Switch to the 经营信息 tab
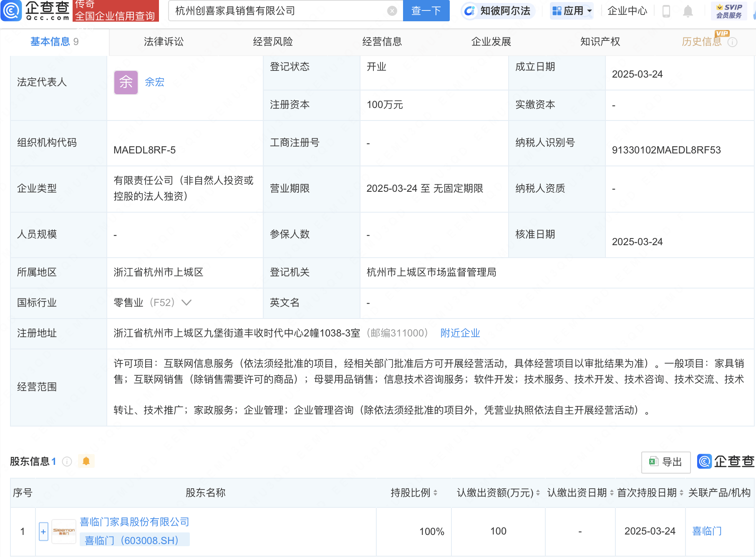 [382, 42]
